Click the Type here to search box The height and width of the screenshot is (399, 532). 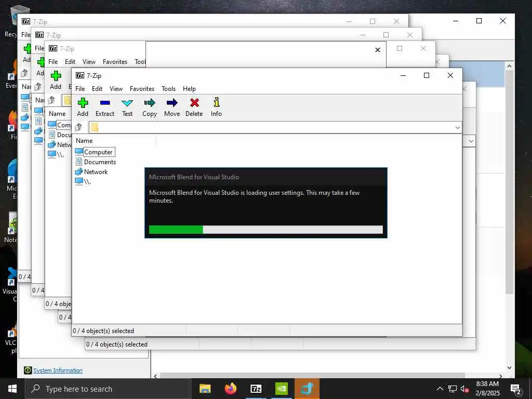(x=108, y=389)
